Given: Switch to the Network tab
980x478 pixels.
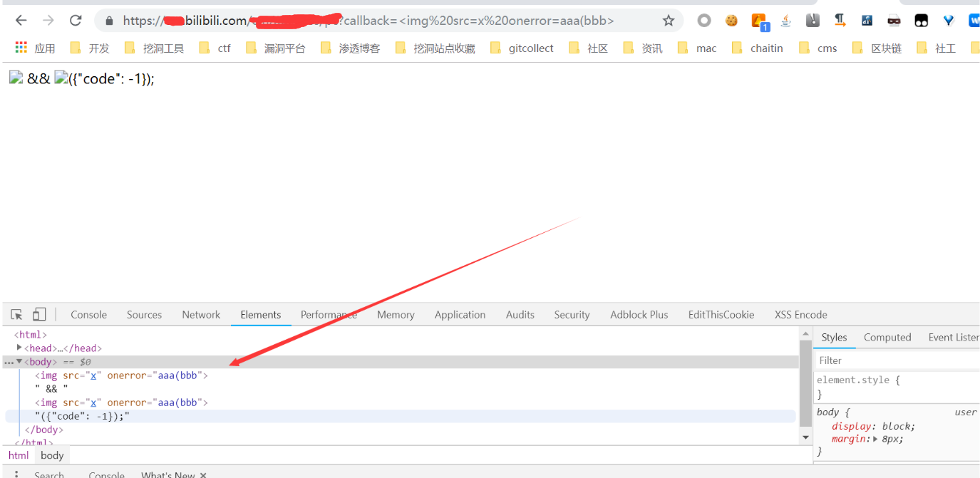Looking at the screenshot, I should (201, 314).
